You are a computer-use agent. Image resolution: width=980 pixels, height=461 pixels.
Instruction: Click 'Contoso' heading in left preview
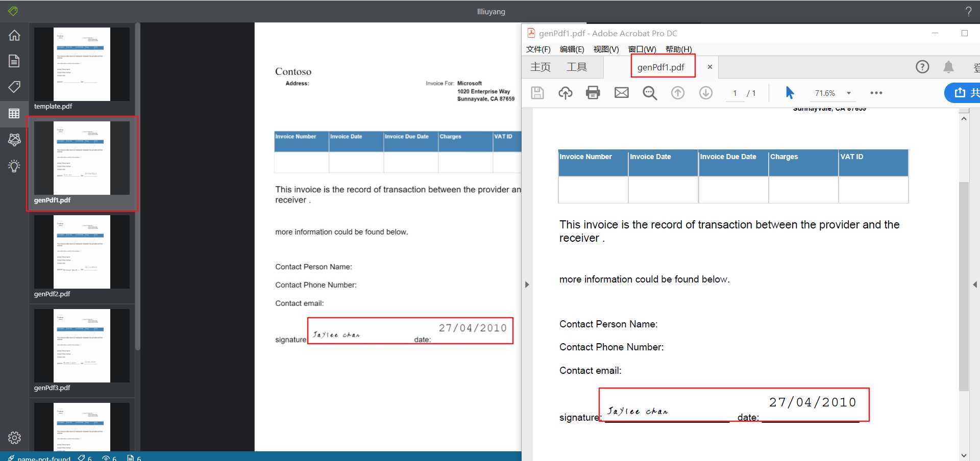click(293, 71)
